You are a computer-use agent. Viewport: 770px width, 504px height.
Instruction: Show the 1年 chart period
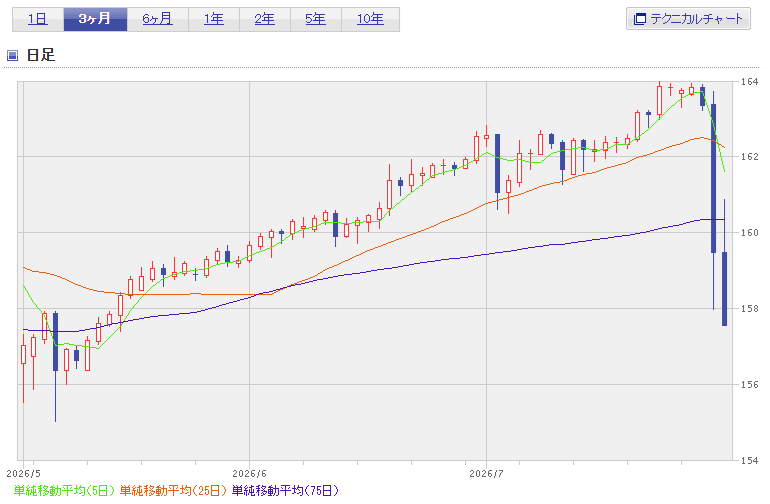point(214,19)
